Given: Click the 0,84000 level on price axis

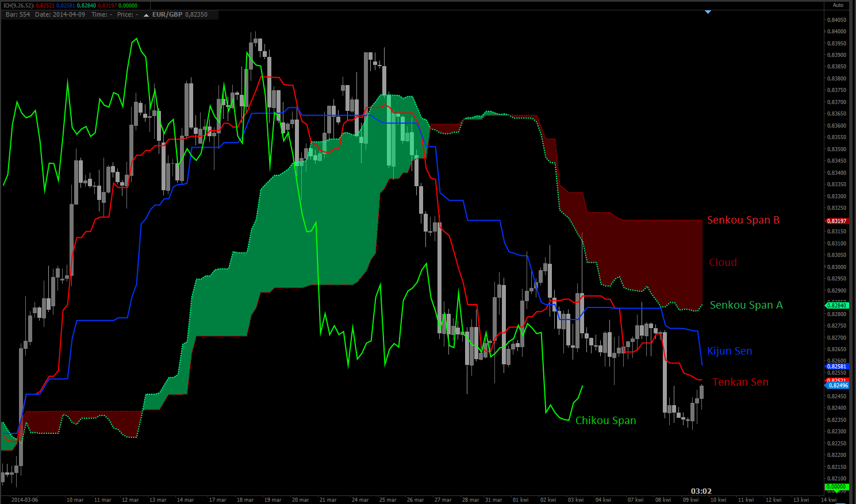Looking at the screenshot, I should pyautogui.click(x=836, y=32).
